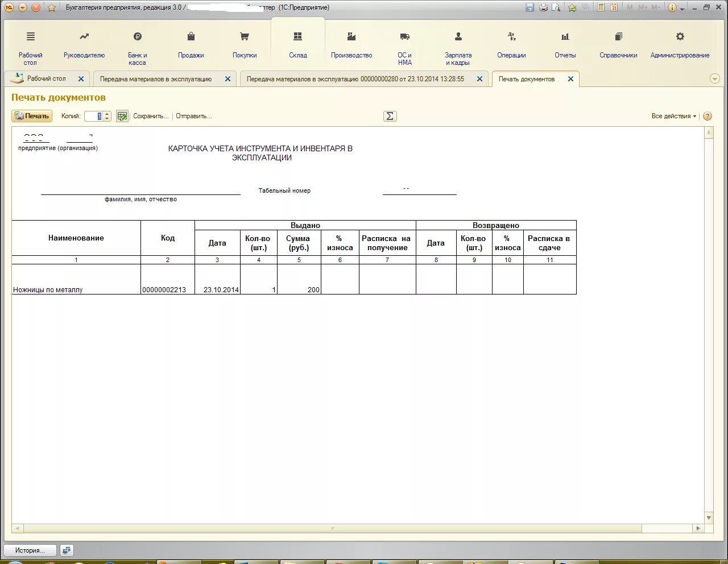The height and width of the screenshot is (564, 728).
Task: Open Favorites star icon in title bar
Action: point(52,7)
